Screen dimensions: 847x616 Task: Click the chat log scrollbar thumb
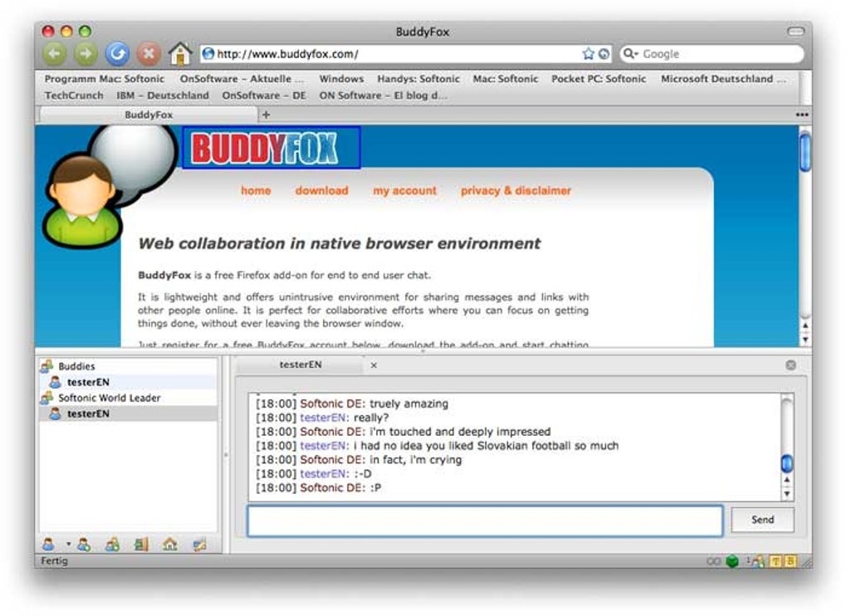click(x=787, y=463)
